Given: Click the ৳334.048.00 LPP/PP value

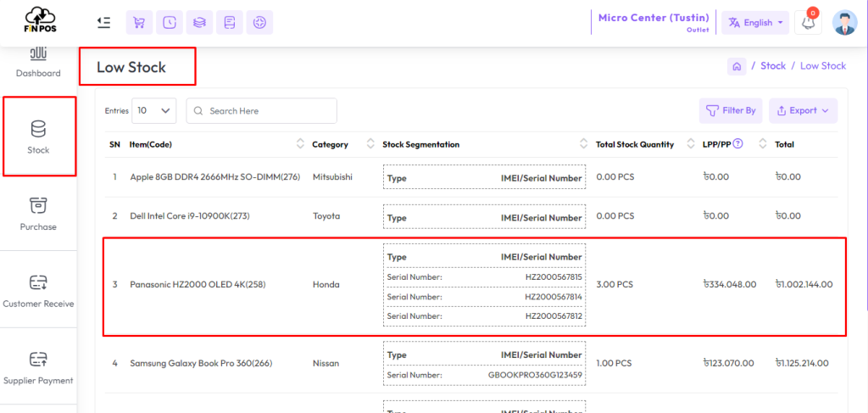Looking at the screenshot, I should point(730,285).
